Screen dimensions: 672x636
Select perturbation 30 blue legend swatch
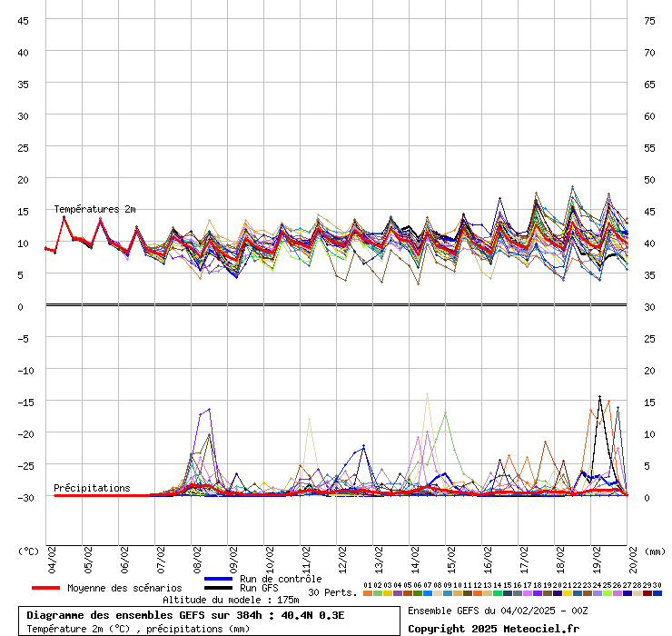[x=657, y=593]
